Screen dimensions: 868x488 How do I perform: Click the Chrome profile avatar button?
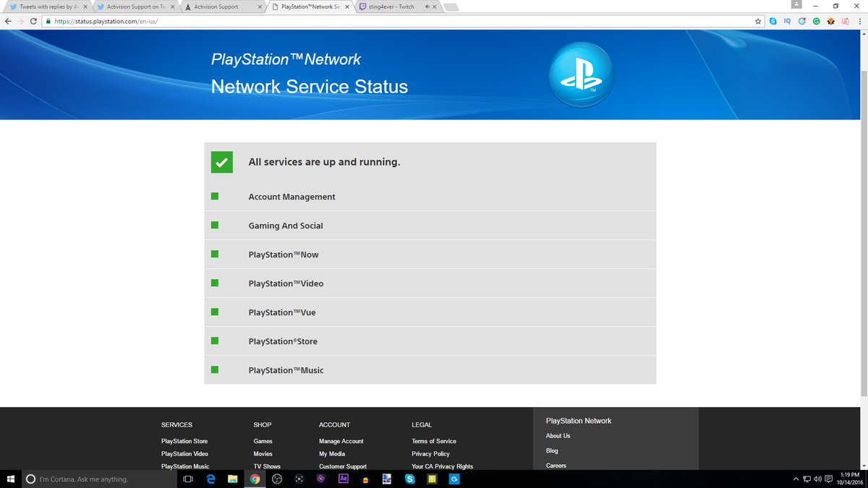pos(796,5)
